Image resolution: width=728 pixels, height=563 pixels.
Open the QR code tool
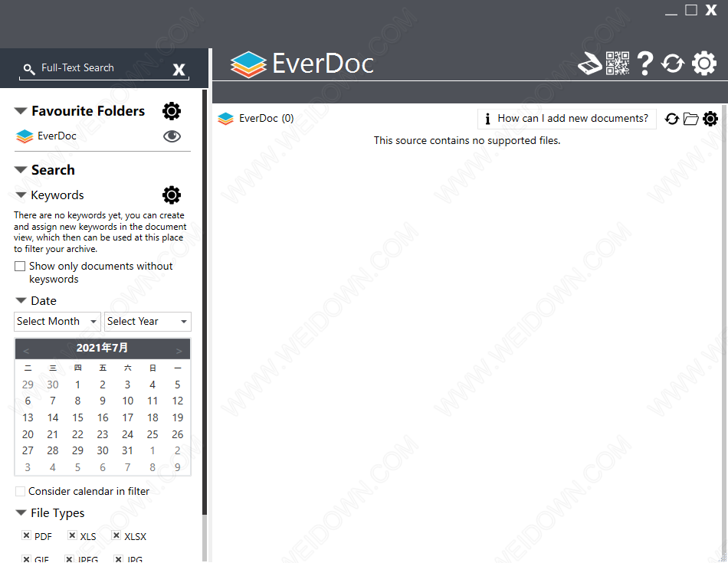click(x=618, y=63)
